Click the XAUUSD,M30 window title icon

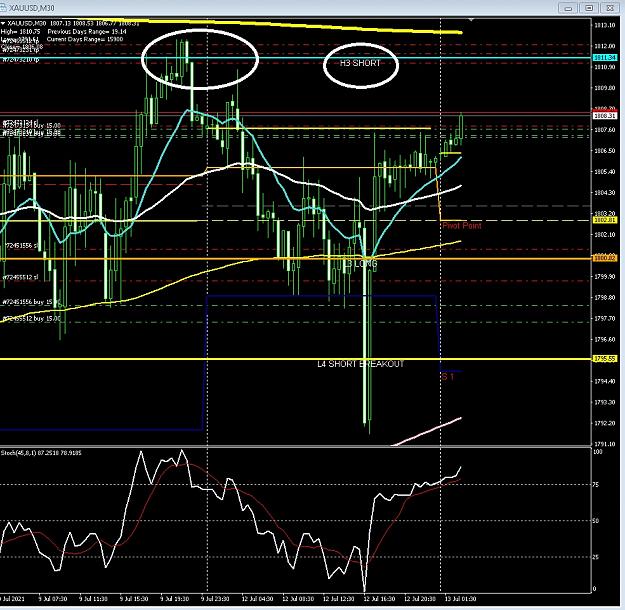(x=4, y=8)
